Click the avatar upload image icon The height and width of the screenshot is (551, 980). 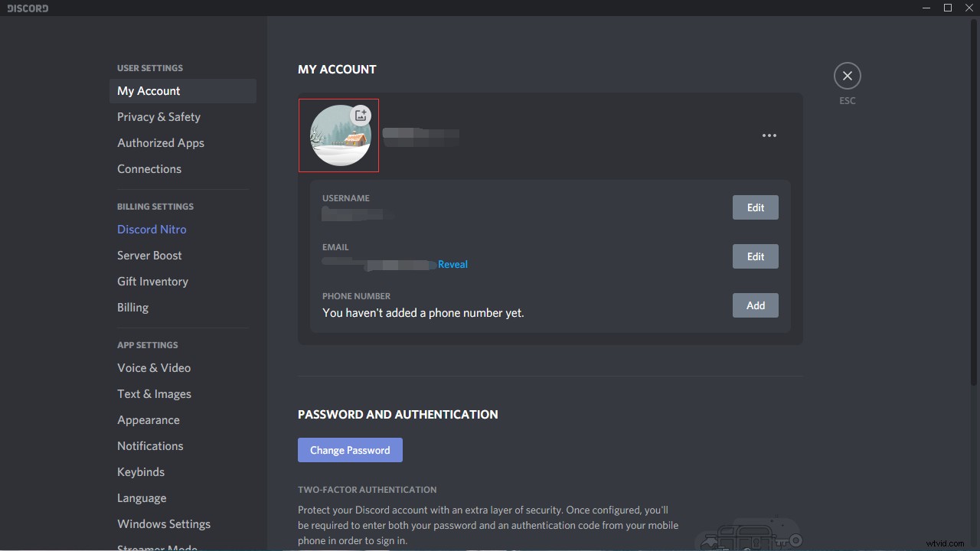(x=360, y=115)
